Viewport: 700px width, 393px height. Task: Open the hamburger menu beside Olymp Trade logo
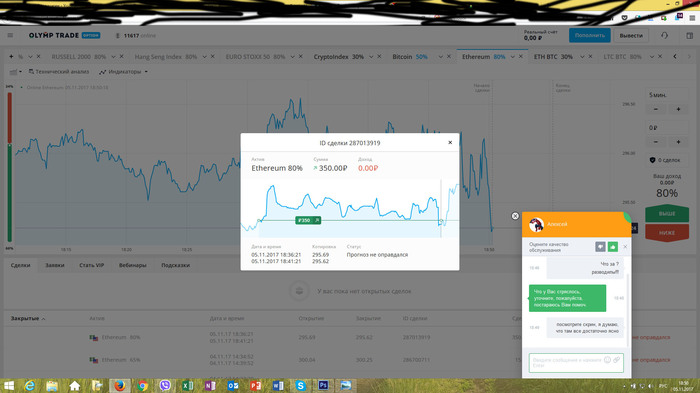pos(10,35)
